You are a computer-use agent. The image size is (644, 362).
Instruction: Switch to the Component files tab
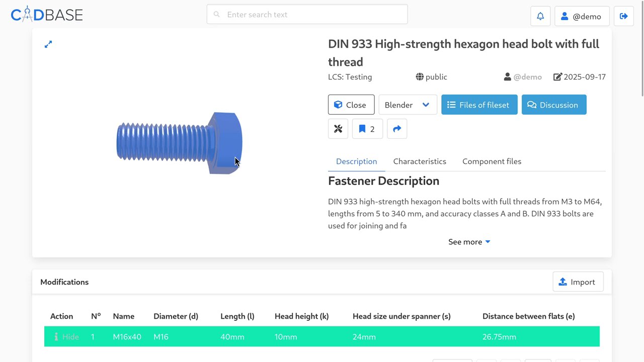point(492,161)
